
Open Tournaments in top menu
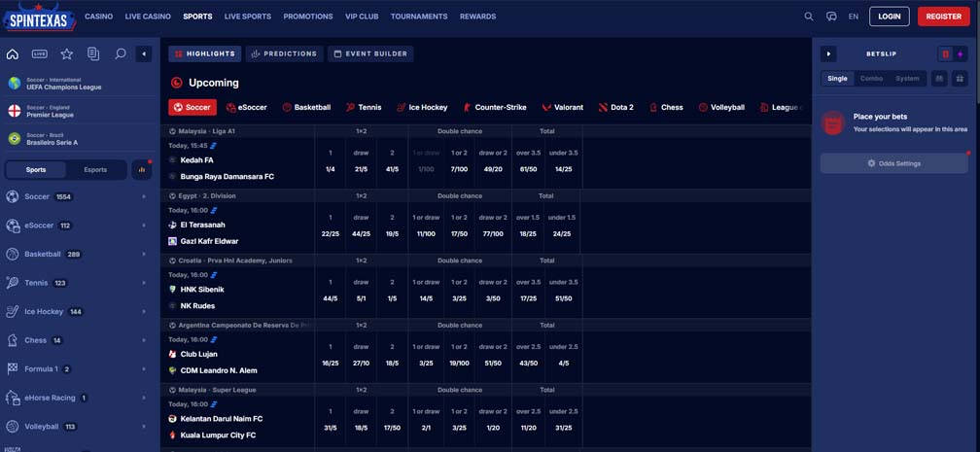(x=419, y=17)
